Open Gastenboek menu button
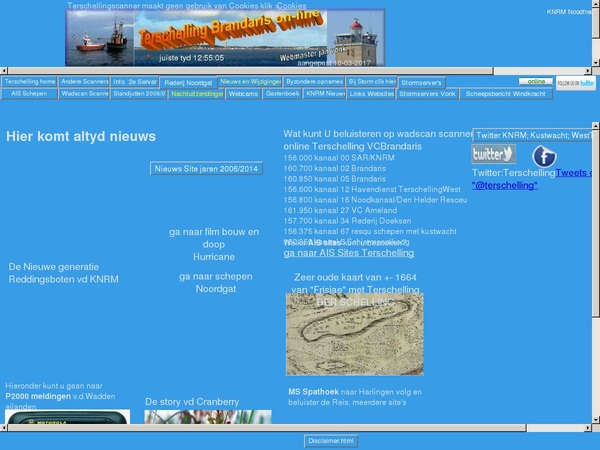Screen dimensions: 600x450 [x=282, y=94]
